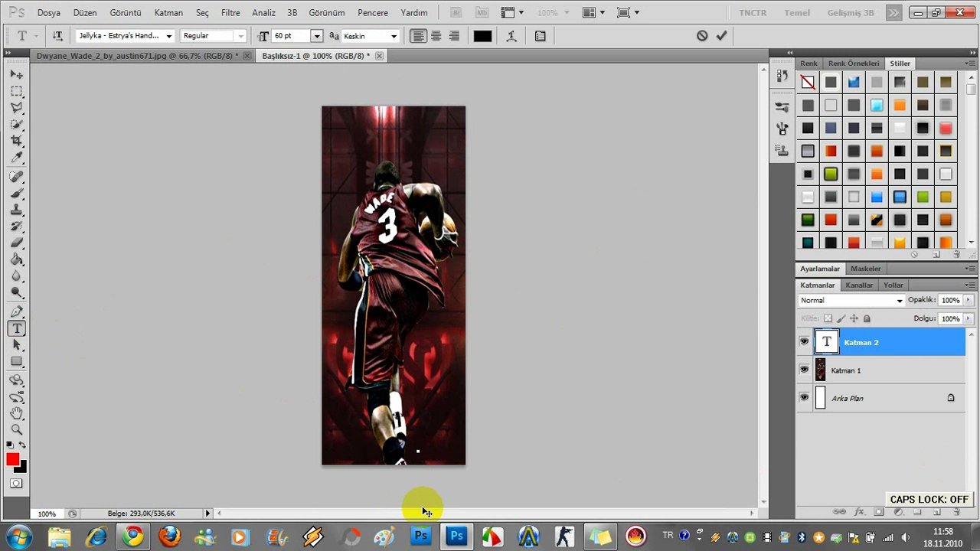Switch to the Dwyane_Wade_2 document tab
The width and height of the screenshot is (980, 551).
(137, 56)
